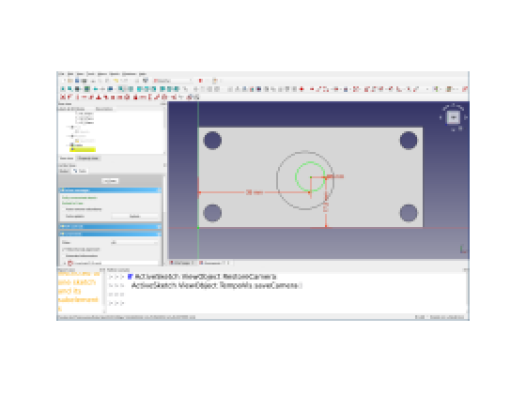526x394 pixels.
Task: Click the coincident constraint icon
Action: (x=62, y=97)
